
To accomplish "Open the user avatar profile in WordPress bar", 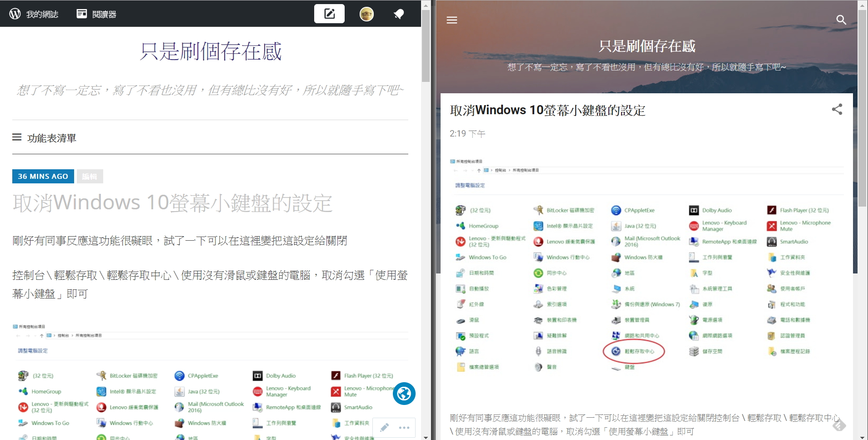I will [366, 14].
